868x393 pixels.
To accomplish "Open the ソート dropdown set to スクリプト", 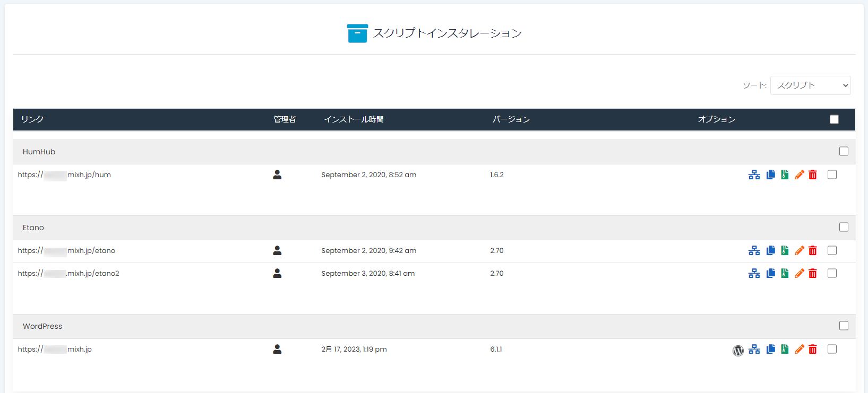I will [x=810, y=85].
